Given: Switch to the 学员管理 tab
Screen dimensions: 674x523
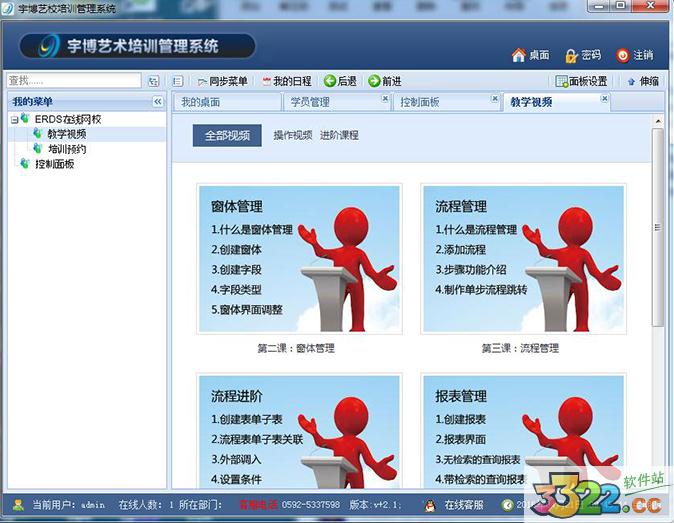Looking at the screenshot, I should click(x=336, y=102).
